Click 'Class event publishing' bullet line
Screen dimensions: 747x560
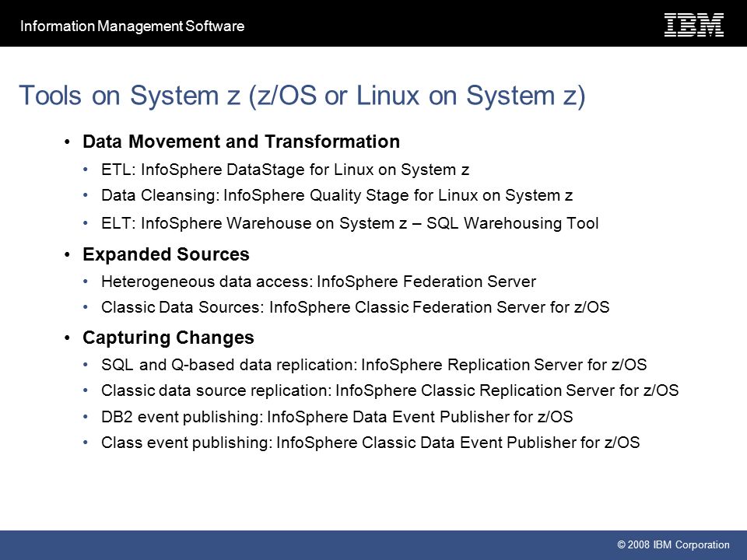pos(370,443)
